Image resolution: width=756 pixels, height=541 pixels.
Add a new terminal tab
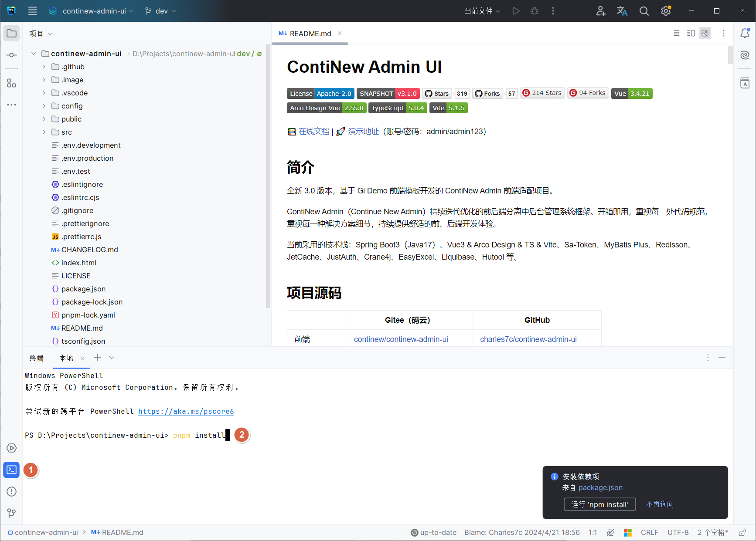coord(97,358)
